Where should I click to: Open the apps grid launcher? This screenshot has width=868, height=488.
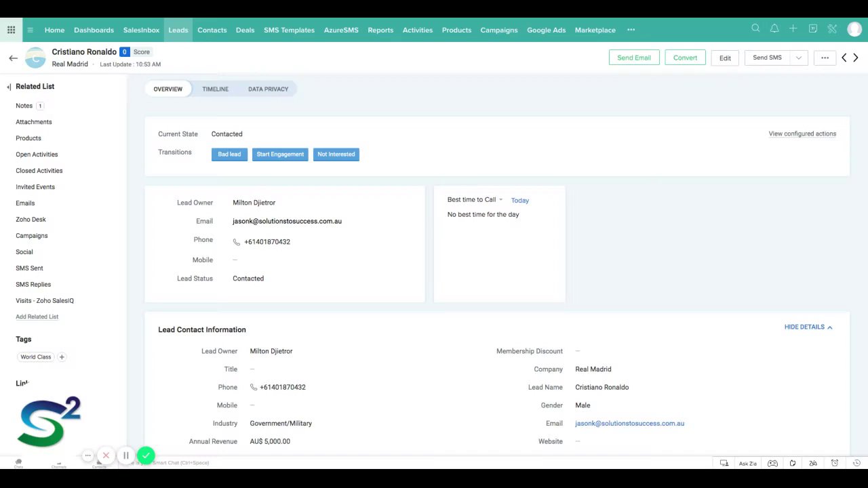click(12, 30)
